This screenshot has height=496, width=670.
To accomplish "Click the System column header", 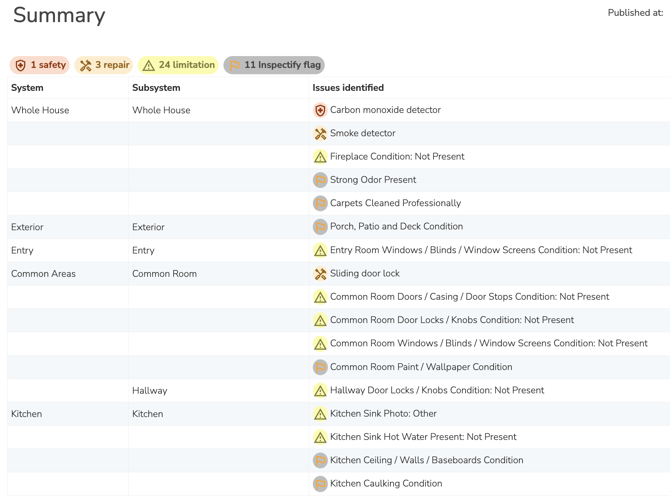I will point(27,88).
